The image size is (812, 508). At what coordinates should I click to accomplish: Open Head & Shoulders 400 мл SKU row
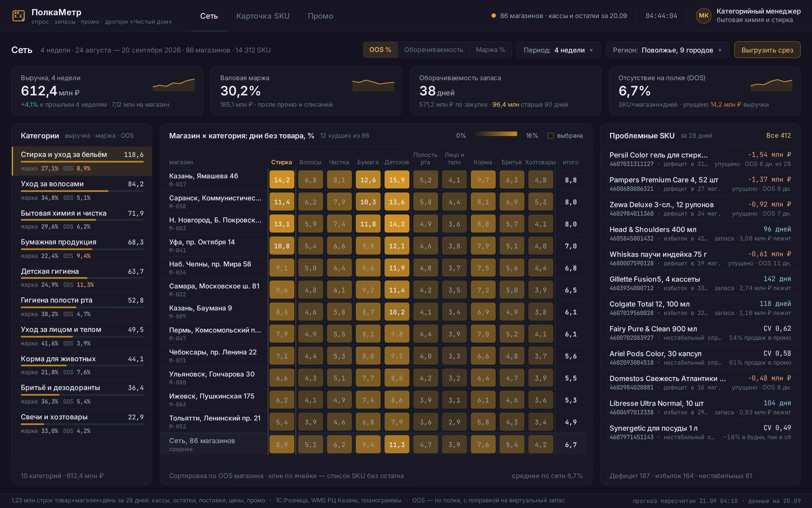point(700,233)
